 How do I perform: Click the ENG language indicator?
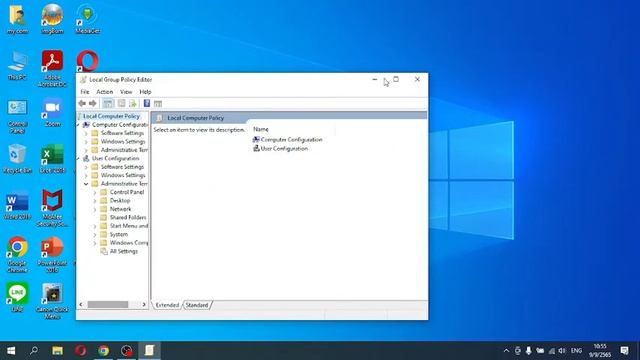576,351
